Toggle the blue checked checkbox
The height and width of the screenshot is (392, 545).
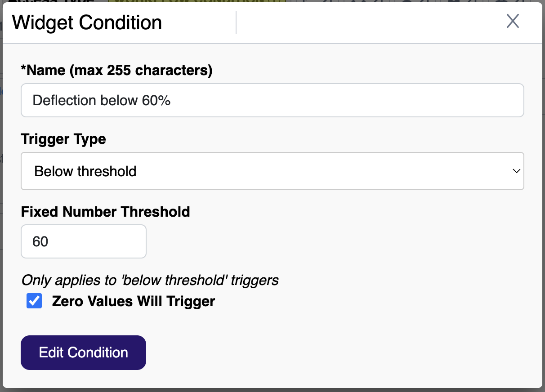click(34, 301)
